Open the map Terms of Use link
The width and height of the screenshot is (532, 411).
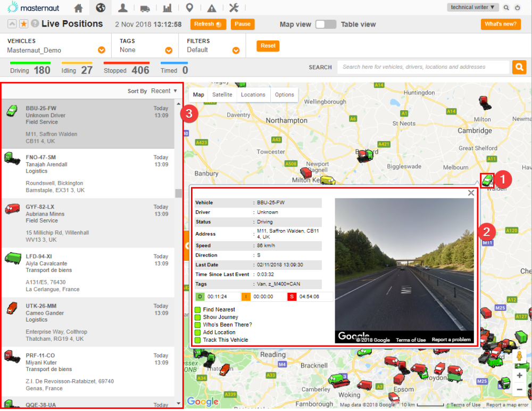point(465,405)
